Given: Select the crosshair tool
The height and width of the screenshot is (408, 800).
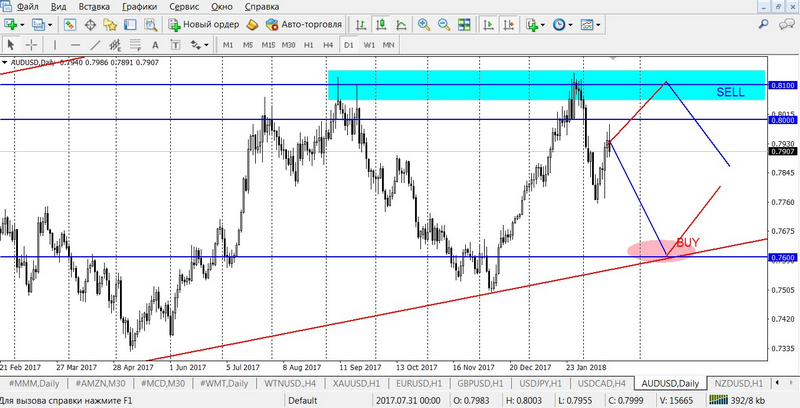Looking at the screenshot, I should pos(33,45).
